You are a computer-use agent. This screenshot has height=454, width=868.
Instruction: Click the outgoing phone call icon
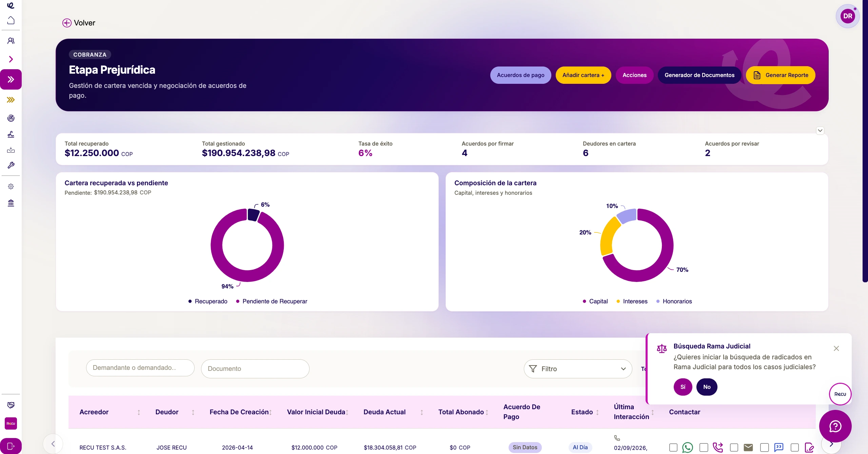(x=718, y=448)
